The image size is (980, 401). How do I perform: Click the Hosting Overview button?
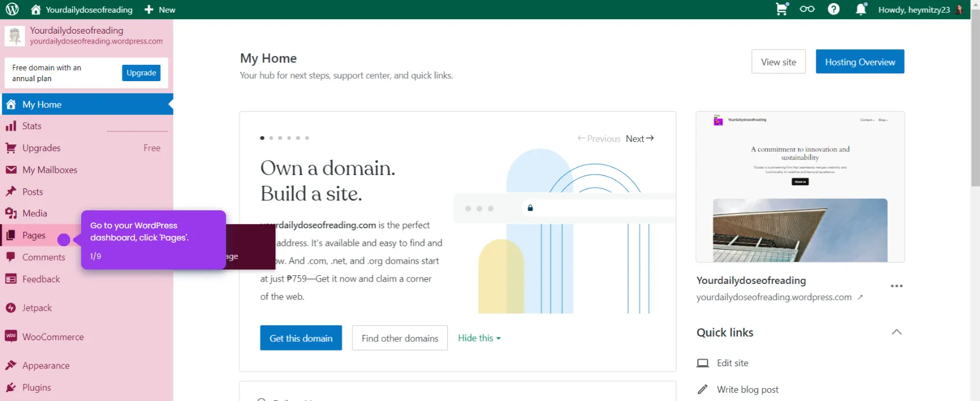click(x=860, y=61)
